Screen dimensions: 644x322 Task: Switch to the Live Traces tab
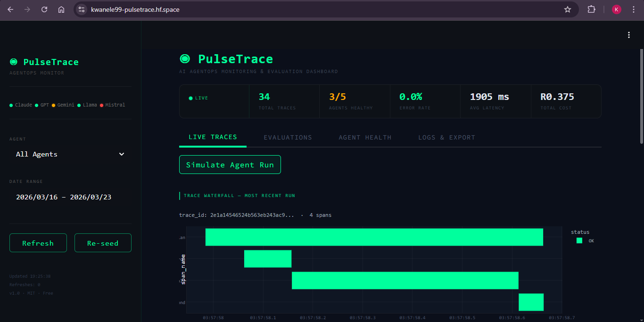coord(213,137)
